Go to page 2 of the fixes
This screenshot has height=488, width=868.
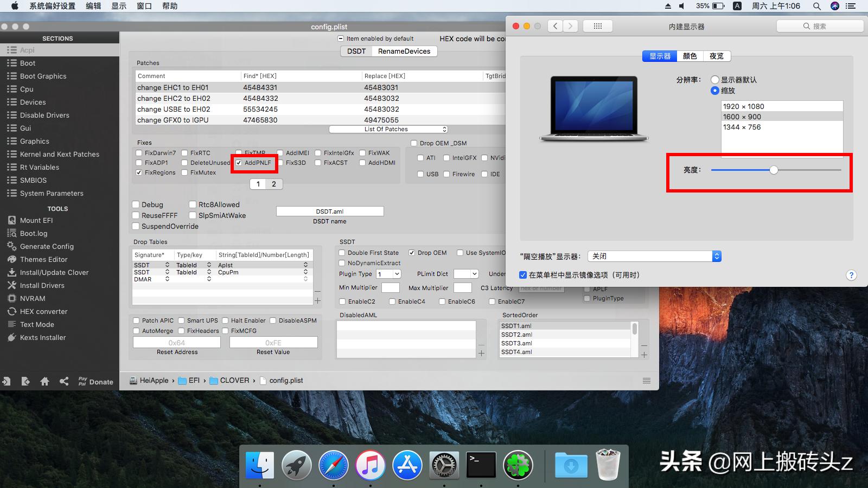tap(274, 184)
